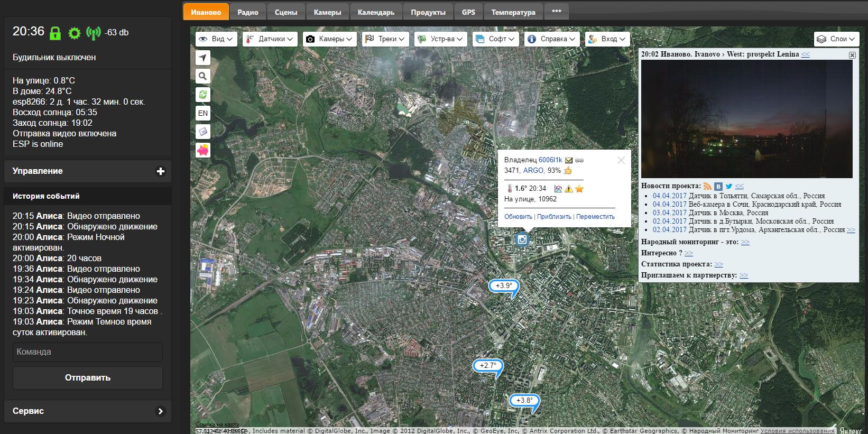This screenshot has width=868, height=434.
Task: Click the Команда input field
Action: coord(88,352)
